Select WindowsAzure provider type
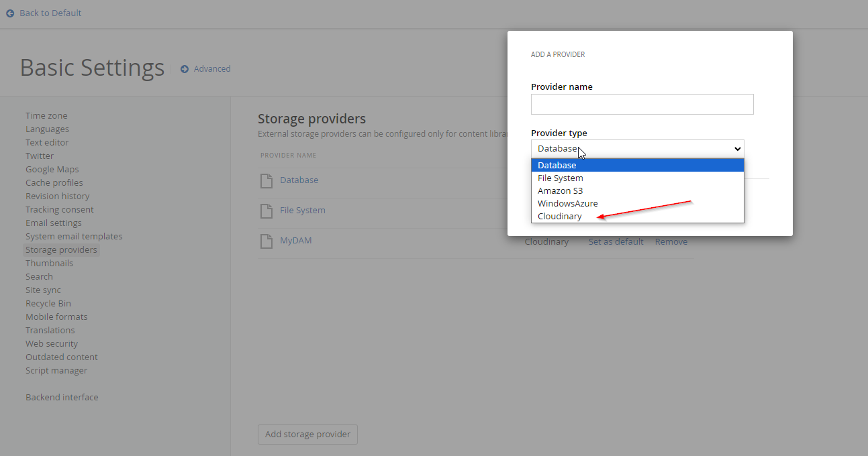The height and width of the screenshot is (456, 868). coord(638,204)
